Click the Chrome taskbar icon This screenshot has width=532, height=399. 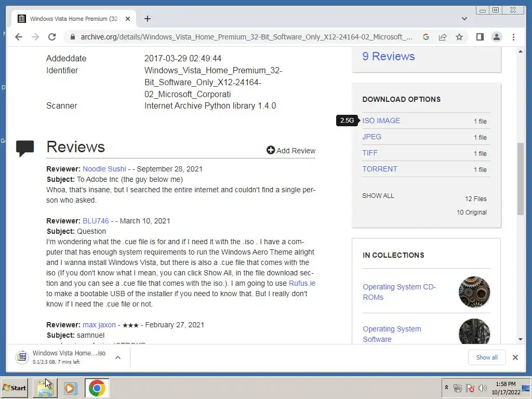point(97,388)
